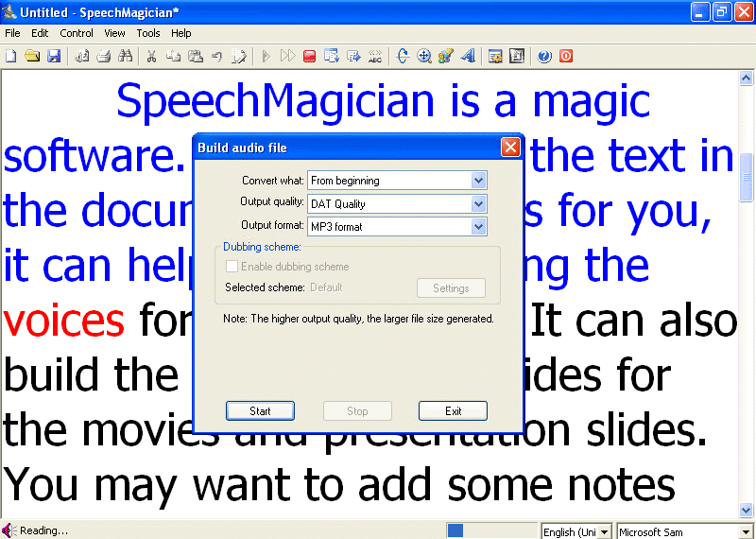The image size is (756, 539).
Task: Click the Settings button in Dubbing scheme
Action: 451,288
